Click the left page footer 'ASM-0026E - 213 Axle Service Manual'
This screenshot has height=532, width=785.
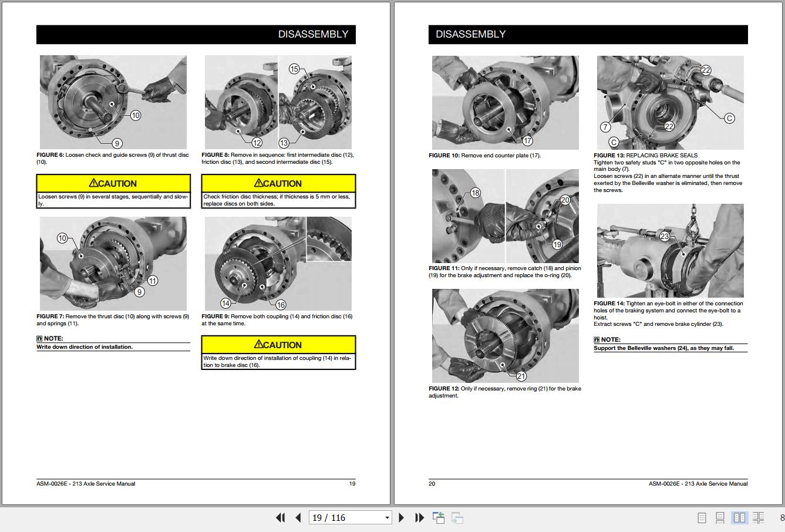point(86,484)
